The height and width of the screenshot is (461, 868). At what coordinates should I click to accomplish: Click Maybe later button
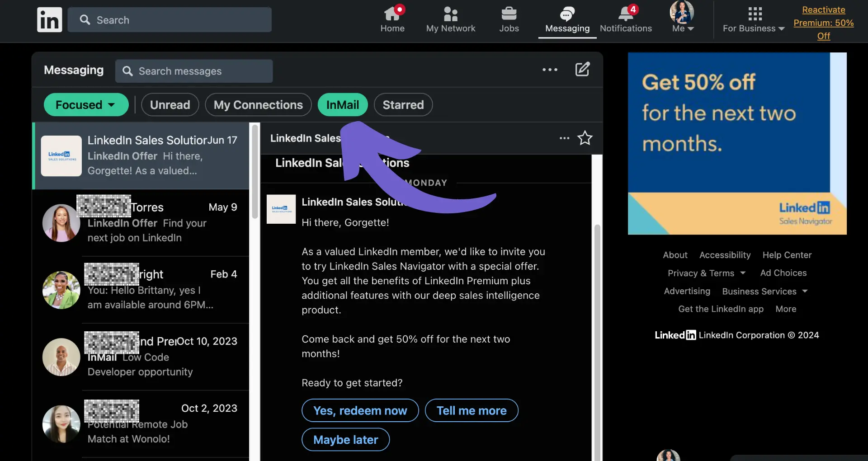point(345,439)
